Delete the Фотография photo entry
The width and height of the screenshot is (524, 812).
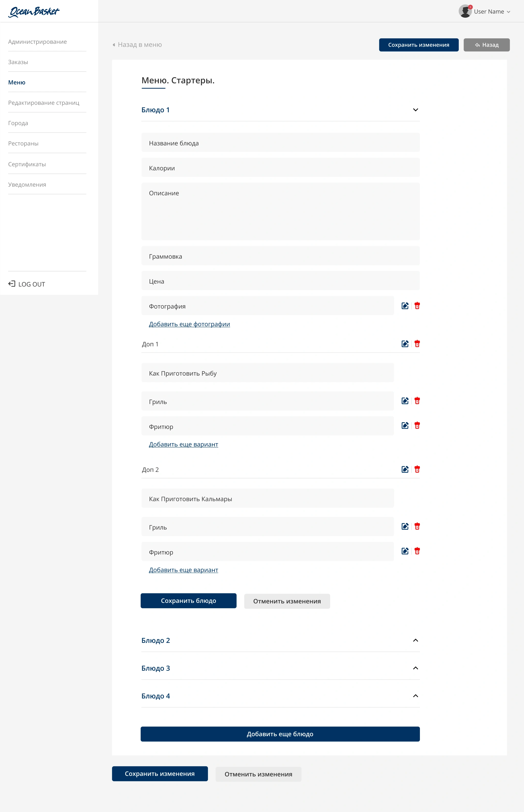tap(417, 306)
